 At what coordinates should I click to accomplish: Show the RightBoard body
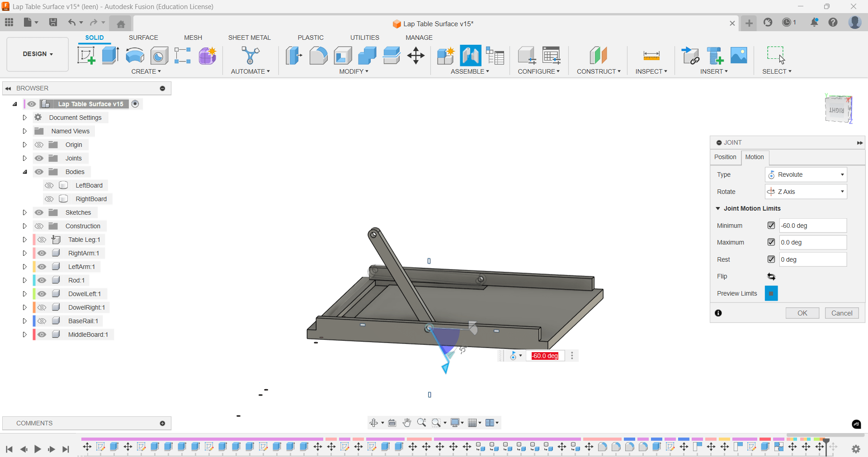pos(49,199)
